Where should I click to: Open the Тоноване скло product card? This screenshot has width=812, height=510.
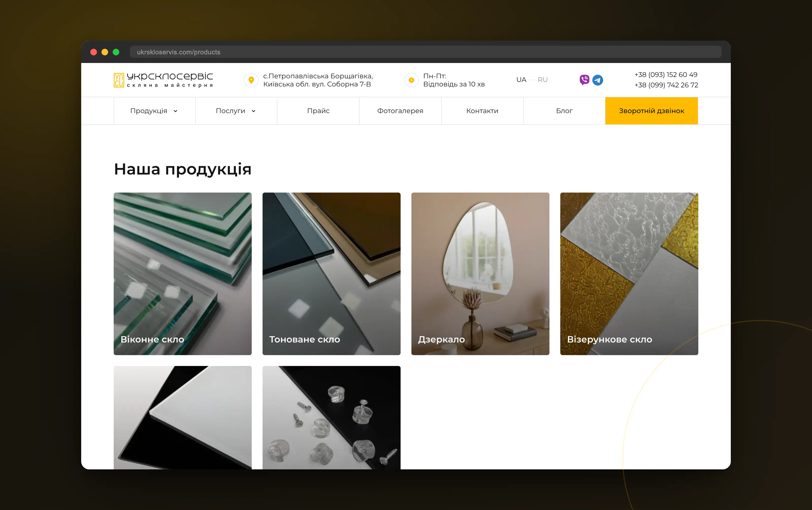click(x=332, y=274)
